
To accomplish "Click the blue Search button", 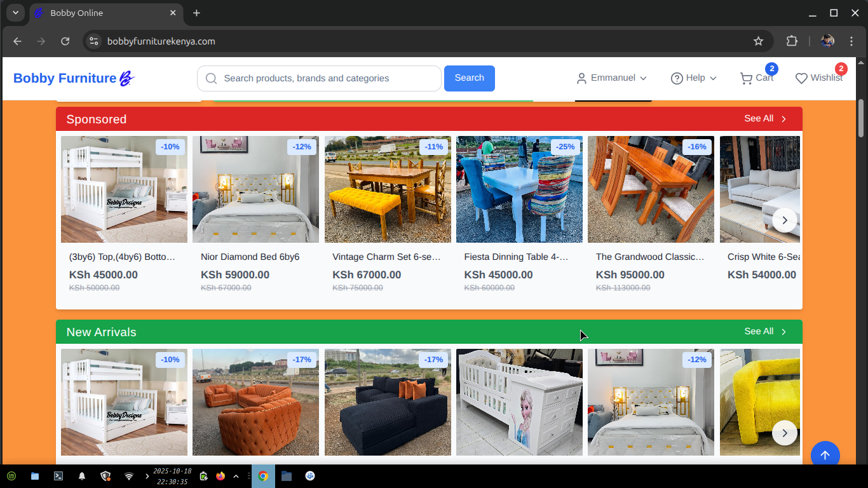I will click(x=469, y=78).
